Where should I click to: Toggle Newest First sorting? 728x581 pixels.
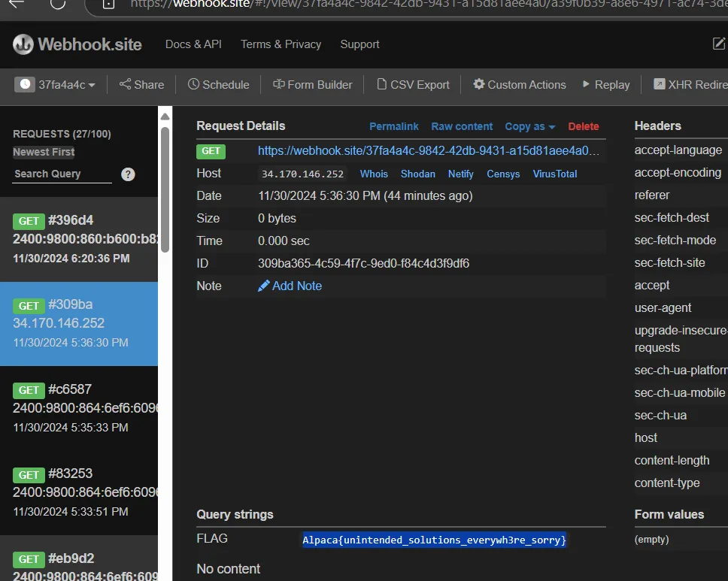[44, 152]
